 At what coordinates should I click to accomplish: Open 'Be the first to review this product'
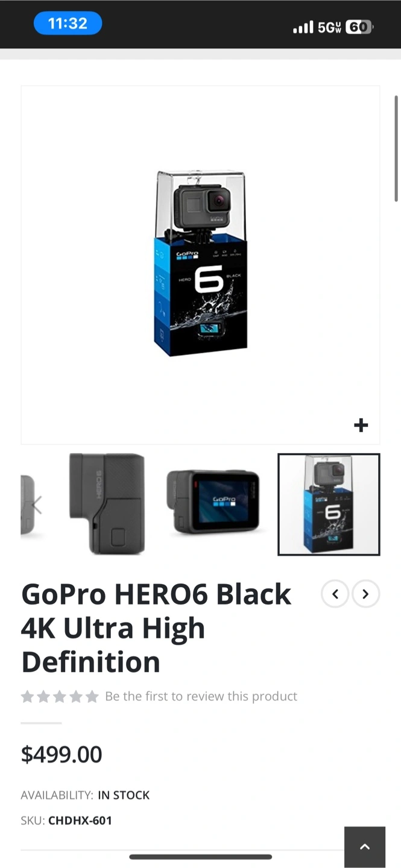click(x=201, y=696)
